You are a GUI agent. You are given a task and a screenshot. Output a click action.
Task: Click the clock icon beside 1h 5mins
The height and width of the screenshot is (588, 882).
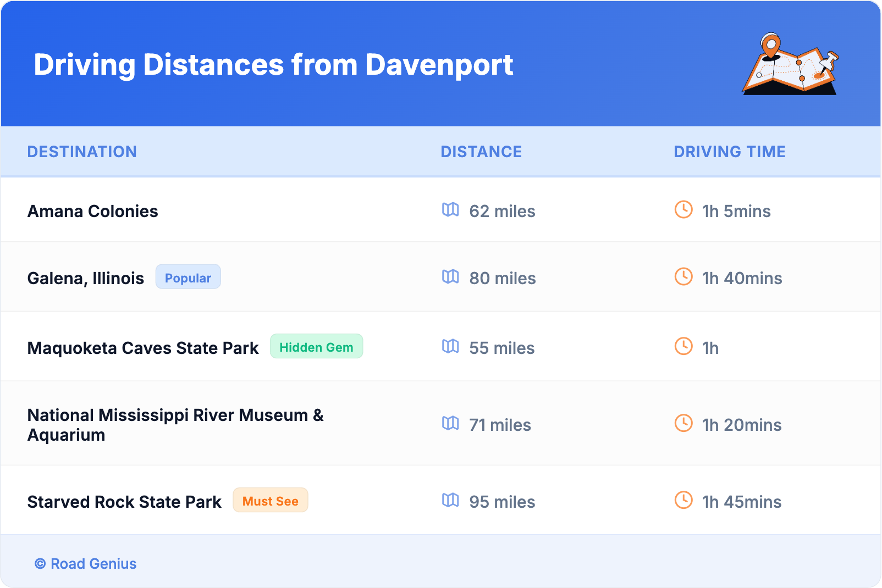click(x=683, y=210)
